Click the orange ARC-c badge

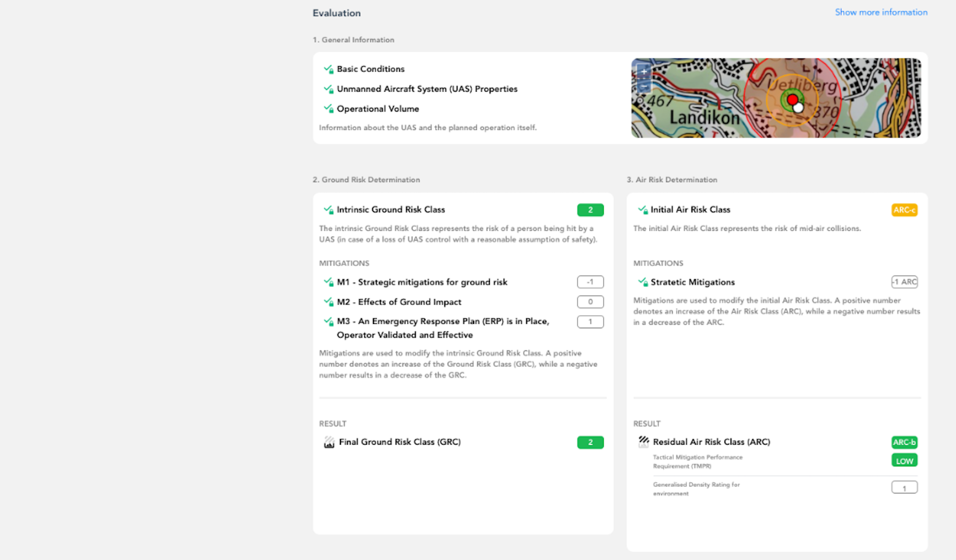point(905,210)
